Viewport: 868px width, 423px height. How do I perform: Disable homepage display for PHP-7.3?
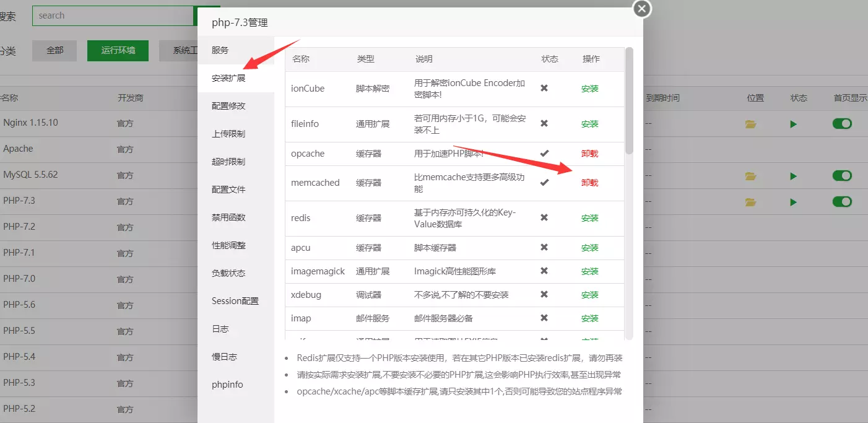coord(842,202)
